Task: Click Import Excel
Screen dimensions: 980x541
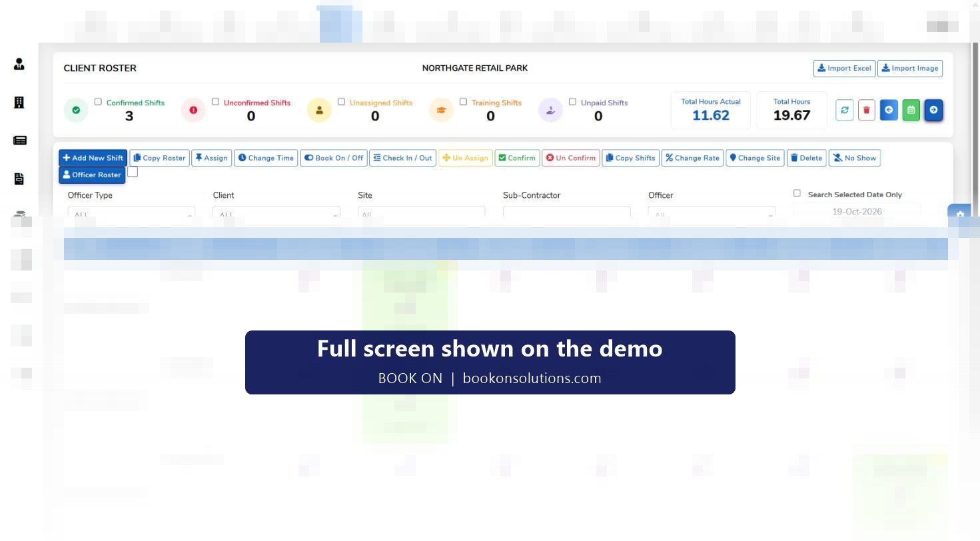Action: click(x=844, y=68)
